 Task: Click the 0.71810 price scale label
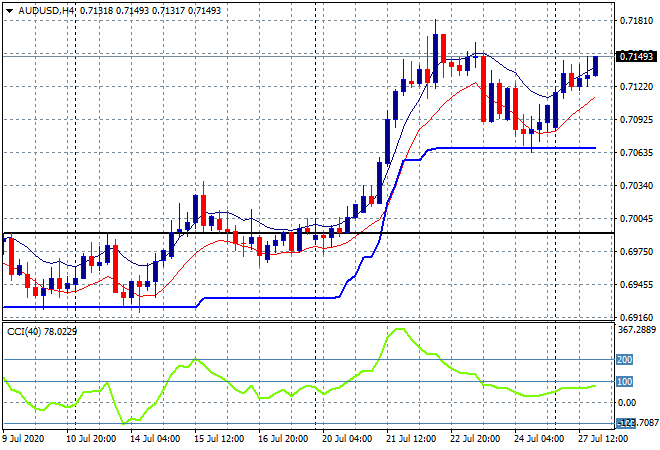[x=636, y=21]
